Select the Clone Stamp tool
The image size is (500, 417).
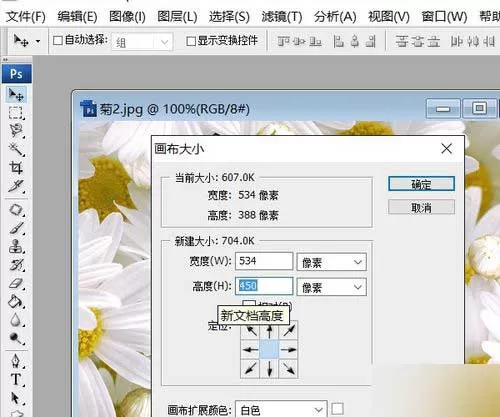(x=16, y=247)
